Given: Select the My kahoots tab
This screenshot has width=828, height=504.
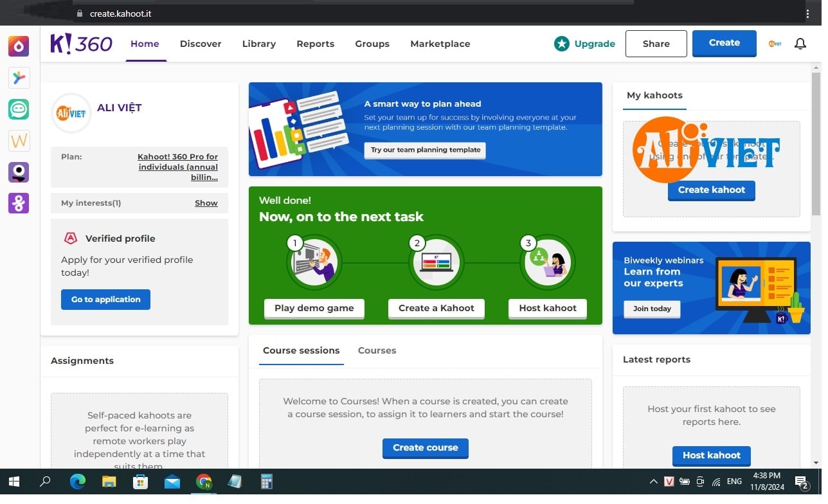Looking at the screenshot, I should pos(654,95).
